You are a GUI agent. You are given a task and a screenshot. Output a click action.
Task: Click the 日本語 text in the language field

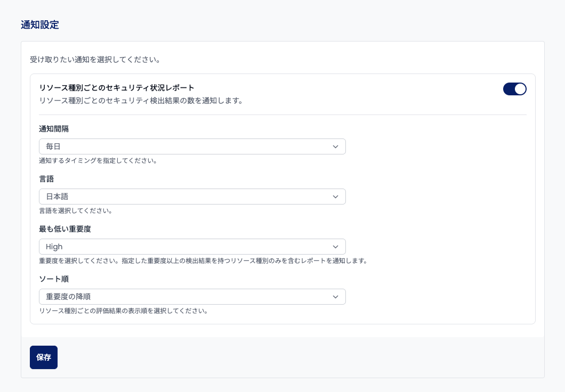pyautogui.click(x=57, y=197)
